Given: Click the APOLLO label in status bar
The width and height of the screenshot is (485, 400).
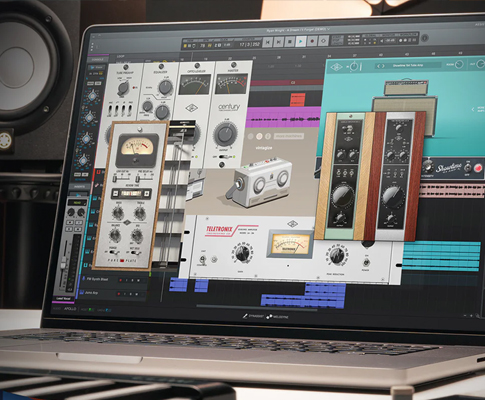Looking at the screenshot, I should tap(70, 309).
